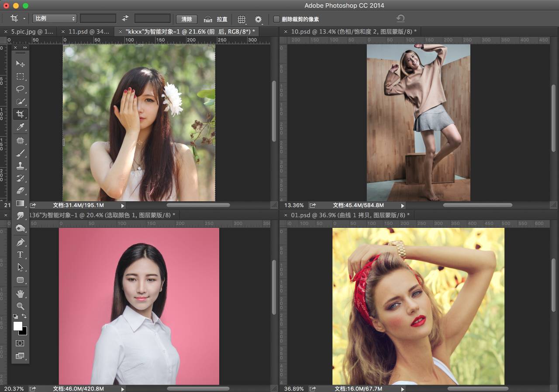Select the Hand tool
Screen dimensions: 559x392
pos(20,294)
